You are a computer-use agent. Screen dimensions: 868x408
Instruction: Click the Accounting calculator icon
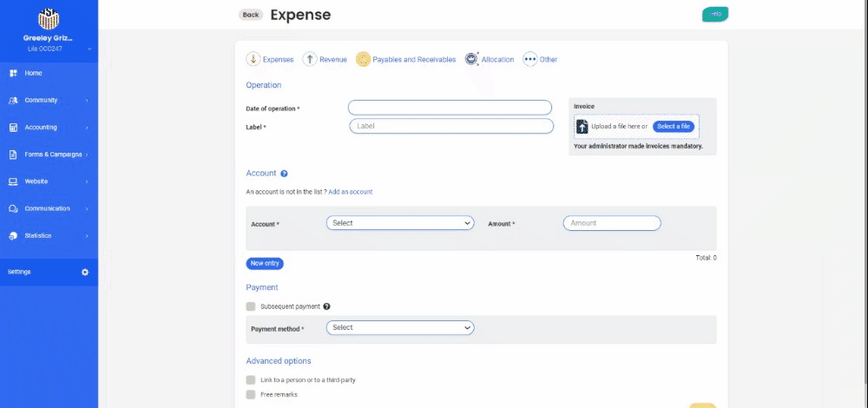point(14,128)
